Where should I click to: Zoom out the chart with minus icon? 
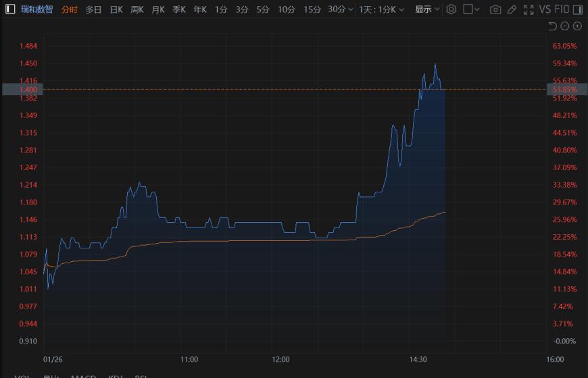point(565,26)
